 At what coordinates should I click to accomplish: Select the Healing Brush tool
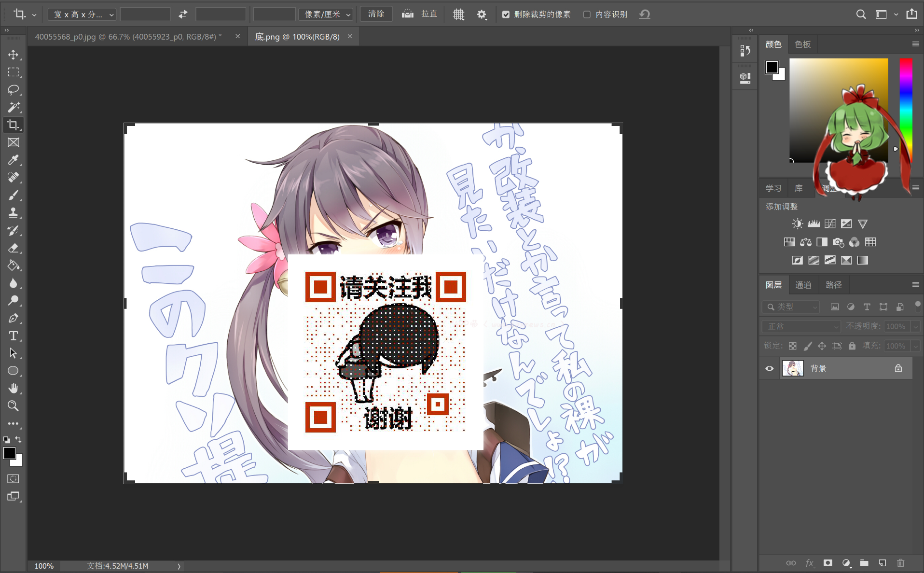point(13,177)
